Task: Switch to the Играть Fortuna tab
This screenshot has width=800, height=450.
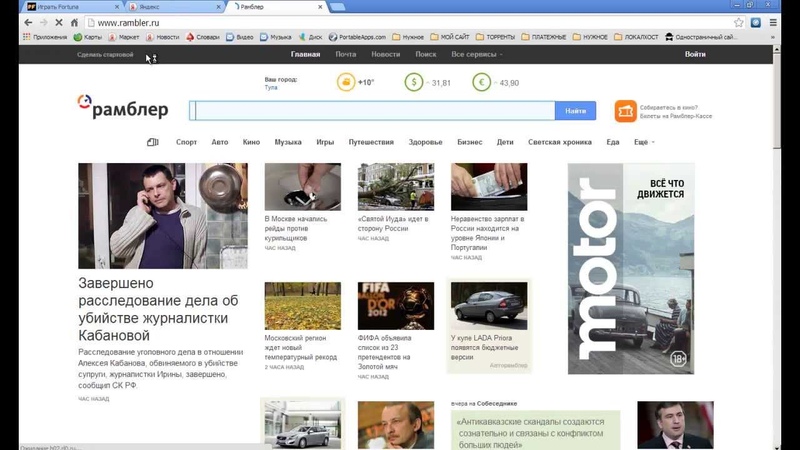Action: 71,7
